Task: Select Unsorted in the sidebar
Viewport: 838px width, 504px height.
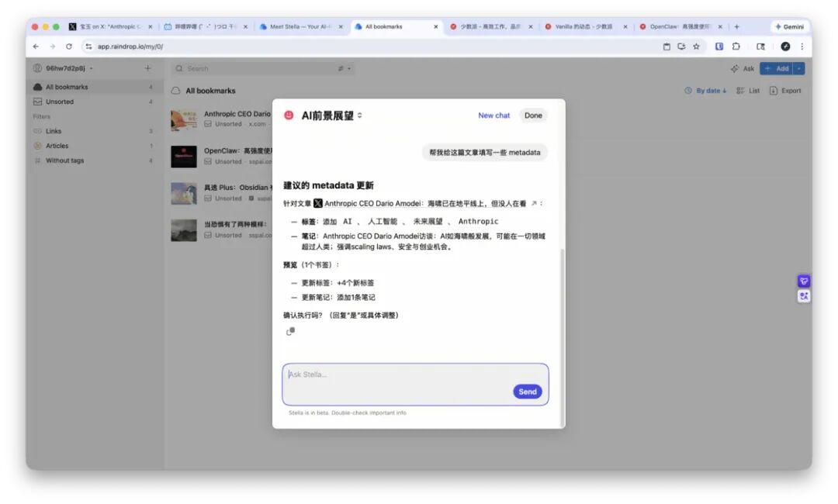Action: [94, 102]
